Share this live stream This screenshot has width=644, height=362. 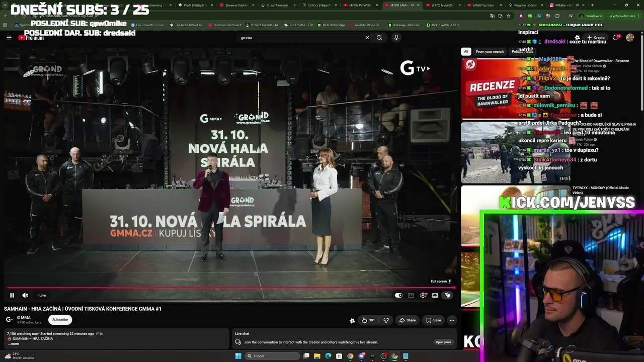pyautogui.click(x=408, y=320)
